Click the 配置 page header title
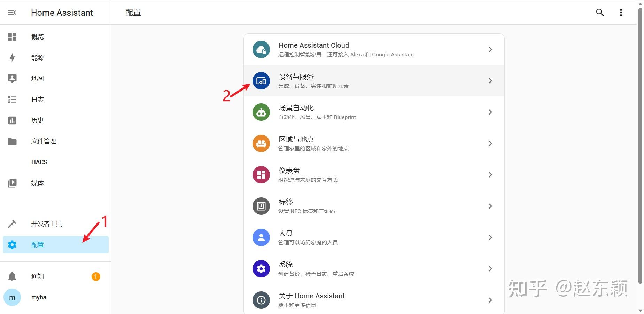This screenshot has width=644, height=314. pos(133,13)
